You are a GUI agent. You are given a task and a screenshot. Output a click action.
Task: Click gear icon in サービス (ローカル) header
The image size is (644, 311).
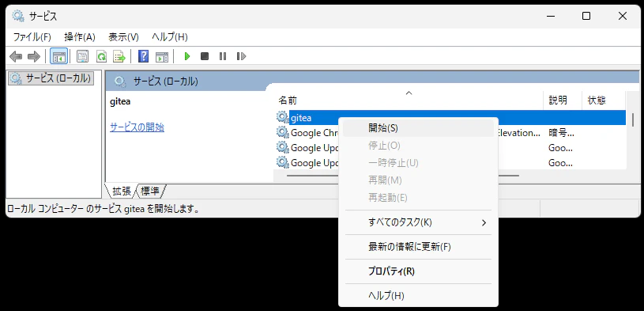[120, 82]
